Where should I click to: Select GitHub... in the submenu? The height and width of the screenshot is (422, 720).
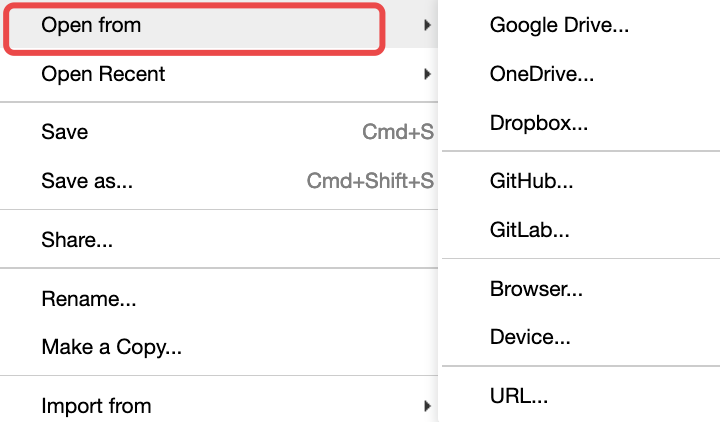531,182
